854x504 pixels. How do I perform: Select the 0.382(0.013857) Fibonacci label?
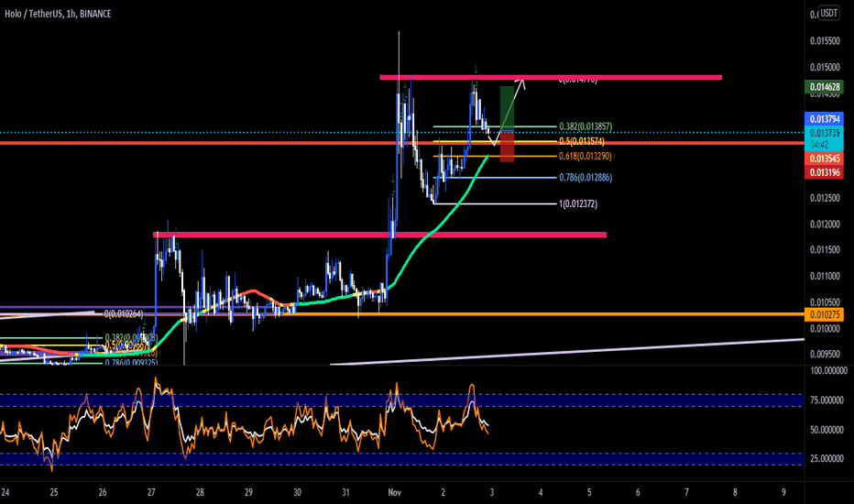pyautogui.click(x=586, y=126)
